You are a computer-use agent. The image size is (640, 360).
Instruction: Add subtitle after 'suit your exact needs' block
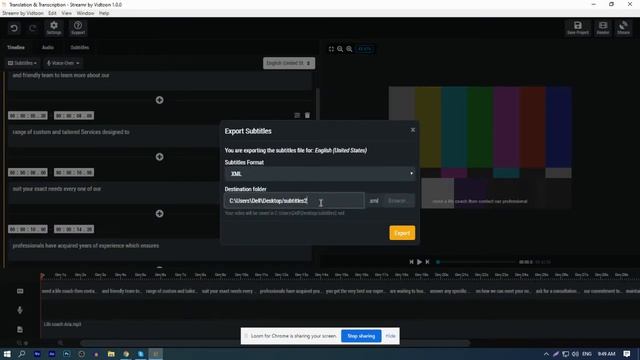point(160,213)
